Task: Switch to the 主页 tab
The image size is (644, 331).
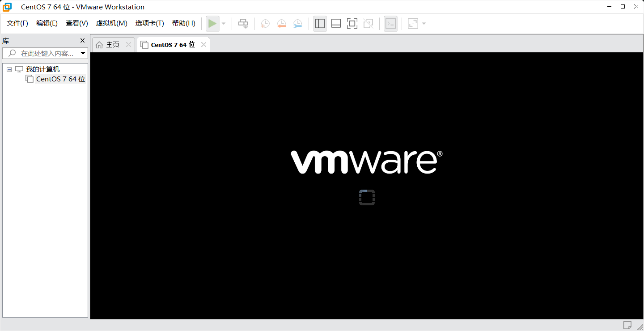Action: [113, 45]
